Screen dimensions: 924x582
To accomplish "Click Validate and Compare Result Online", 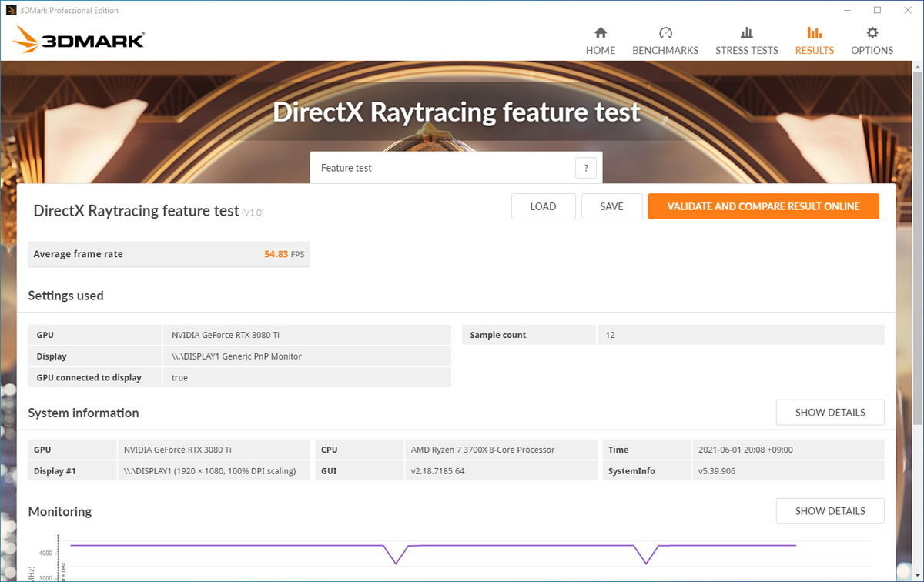I will point(764,206).
